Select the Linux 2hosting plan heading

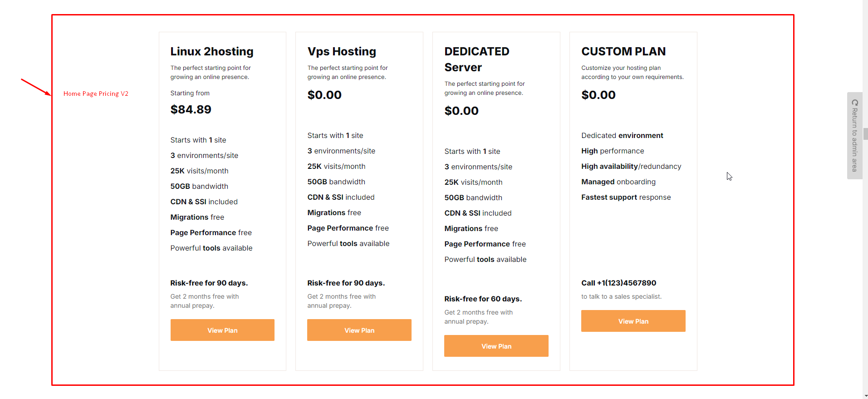[212, 52]
